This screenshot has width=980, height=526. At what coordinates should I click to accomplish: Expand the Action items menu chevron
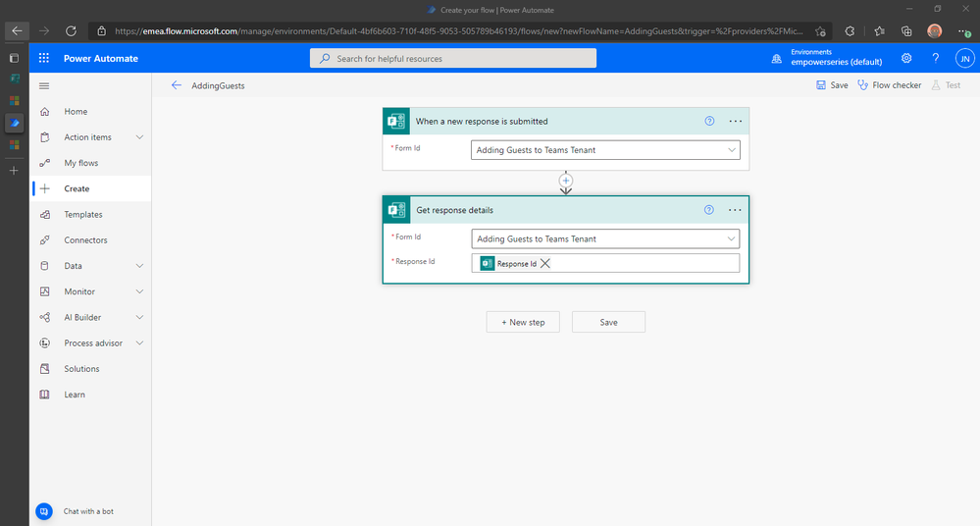[139, 137]
